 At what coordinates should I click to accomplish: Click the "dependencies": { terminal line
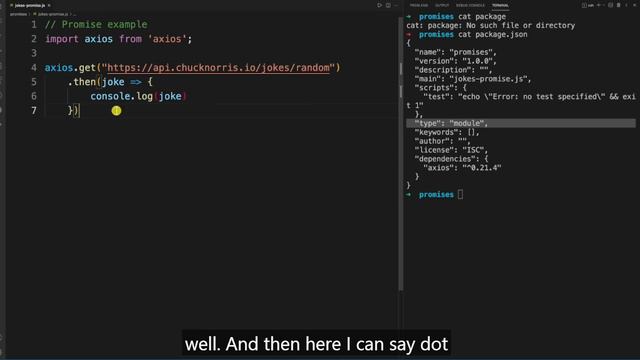tap(451, 159)
